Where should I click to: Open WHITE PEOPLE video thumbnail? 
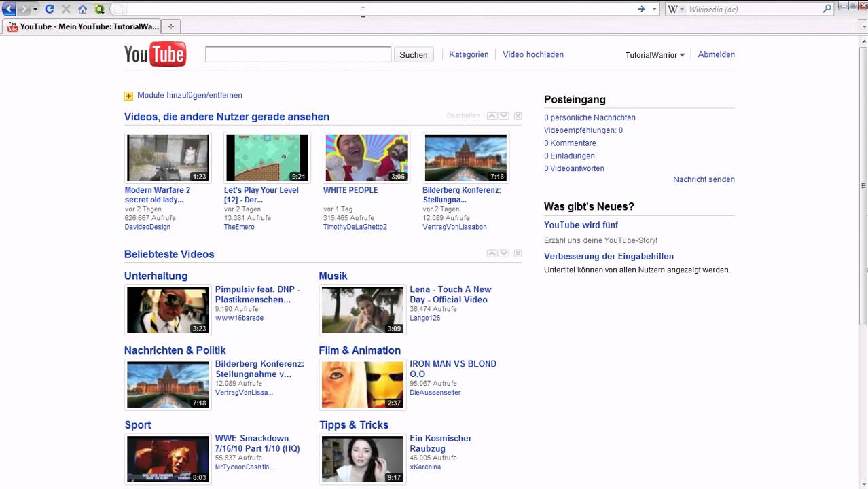(366, 158)
